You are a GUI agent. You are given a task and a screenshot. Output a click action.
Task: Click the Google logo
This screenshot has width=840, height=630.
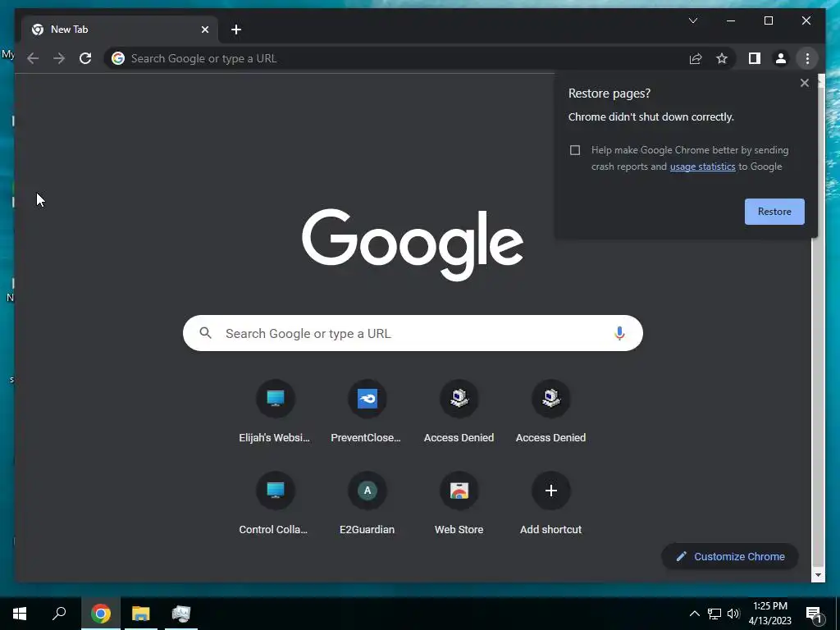click(413, 244)
